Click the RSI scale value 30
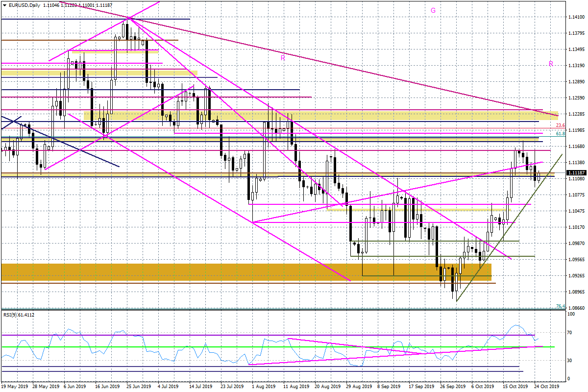This screenshot has width=588, height=392. 571,361
